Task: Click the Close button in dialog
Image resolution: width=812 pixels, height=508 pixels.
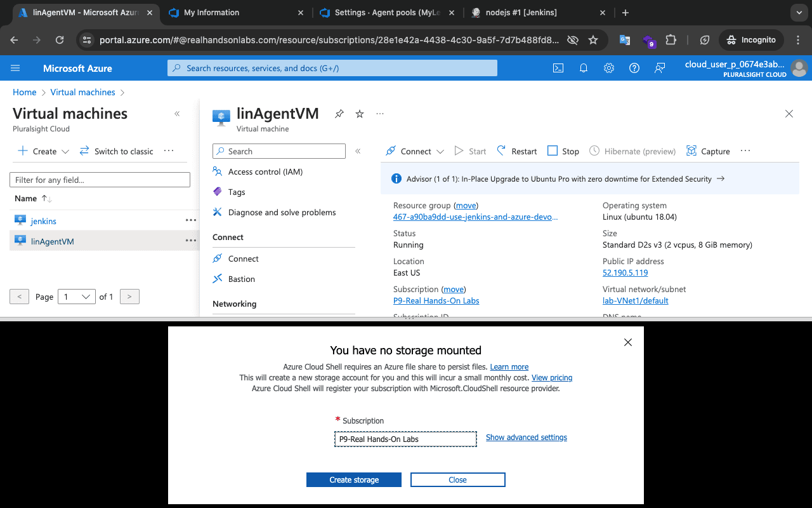Action: pyautogui.click(x=458, y=479)
